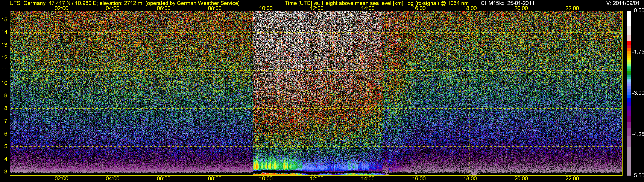Pick the blue band near -3.00 on scale
644x182 pixels.
[x=629, y=94]
